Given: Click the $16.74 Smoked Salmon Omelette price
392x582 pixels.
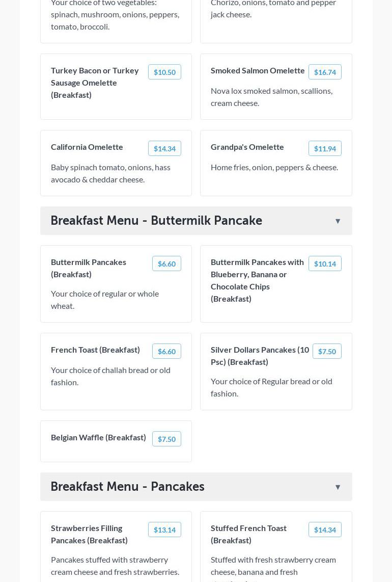Looking at the screenshot, I should (325, 72).
